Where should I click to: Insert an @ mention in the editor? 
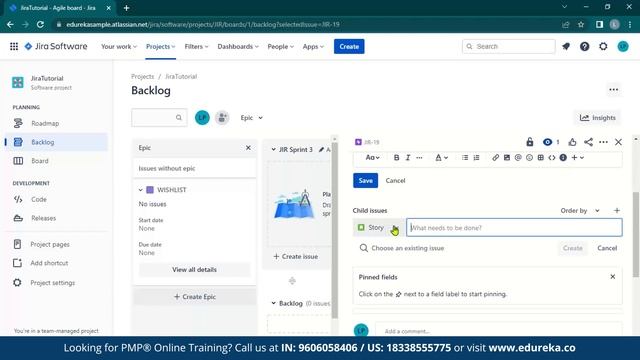click(x=518, y=158)
